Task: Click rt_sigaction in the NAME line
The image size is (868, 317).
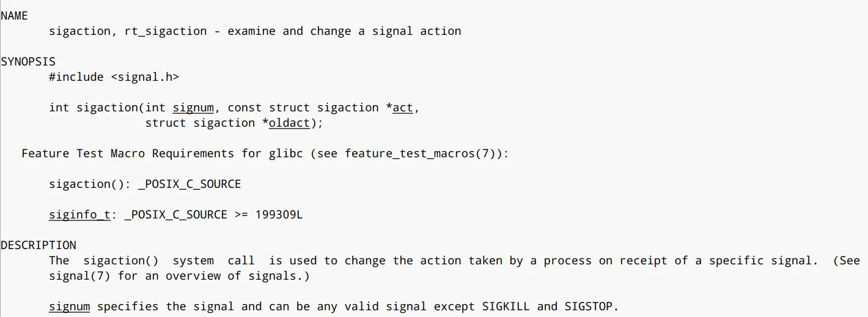Action: [x=166, y=31]
